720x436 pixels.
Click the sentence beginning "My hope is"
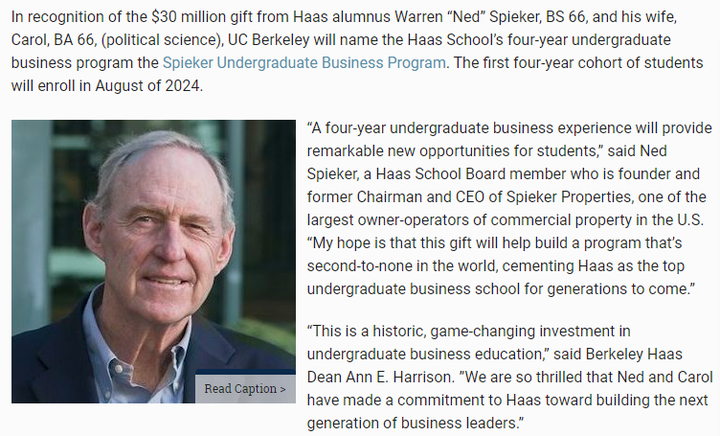click(x=501, y=265)
